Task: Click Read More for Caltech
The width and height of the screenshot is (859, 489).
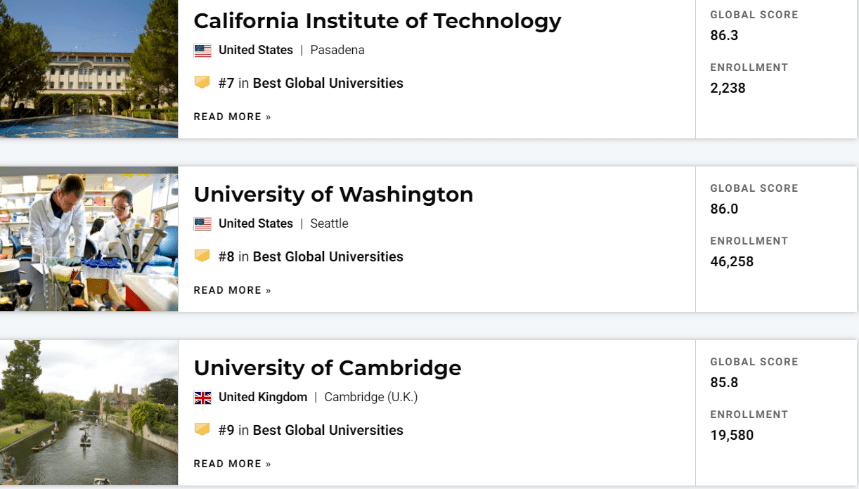Action: coord(232,117)
